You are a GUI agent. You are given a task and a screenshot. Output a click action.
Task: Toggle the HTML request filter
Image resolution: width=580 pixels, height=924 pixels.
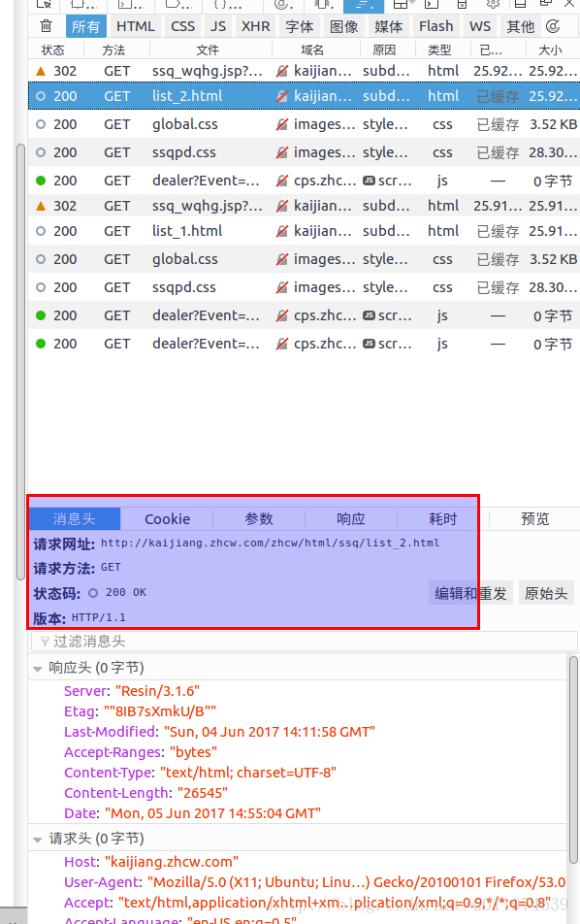(136, 26)
